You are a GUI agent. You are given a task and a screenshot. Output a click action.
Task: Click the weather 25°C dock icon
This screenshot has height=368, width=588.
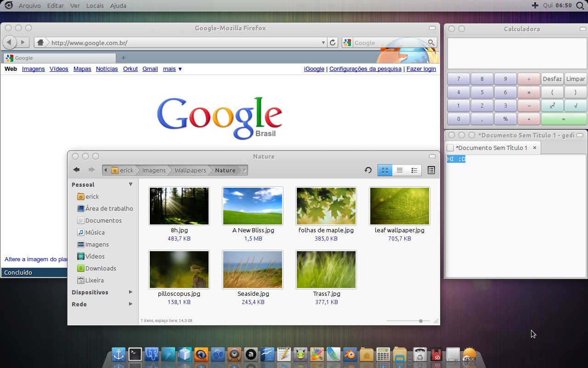click(x=469, y=354)
